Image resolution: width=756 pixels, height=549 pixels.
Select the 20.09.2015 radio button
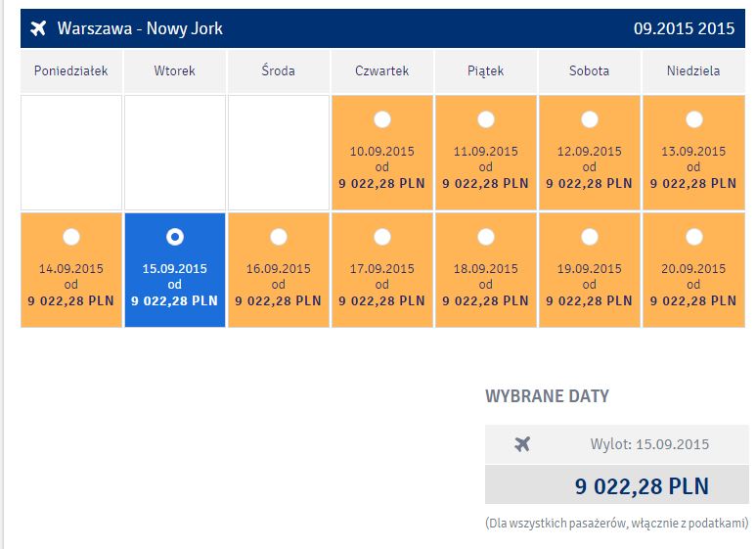(694, 237)
